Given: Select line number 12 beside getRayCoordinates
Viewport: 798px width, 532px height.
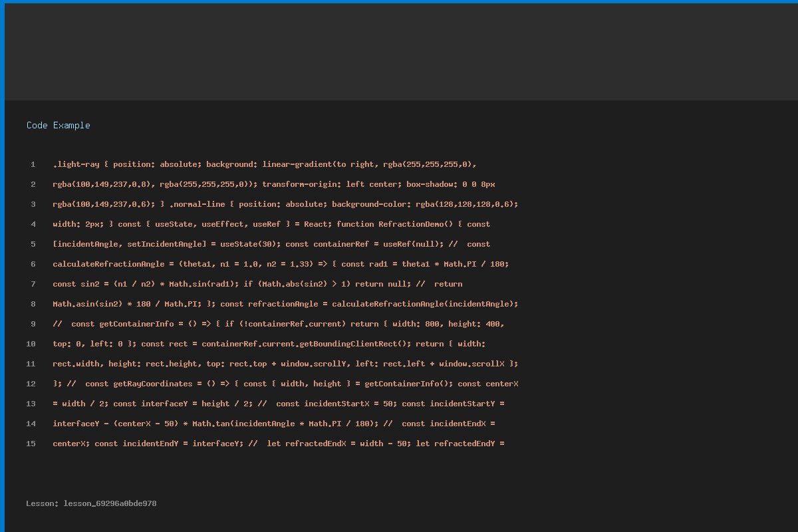Looking at the screenshot, I should pyautogui.click(x=31, y=384).
